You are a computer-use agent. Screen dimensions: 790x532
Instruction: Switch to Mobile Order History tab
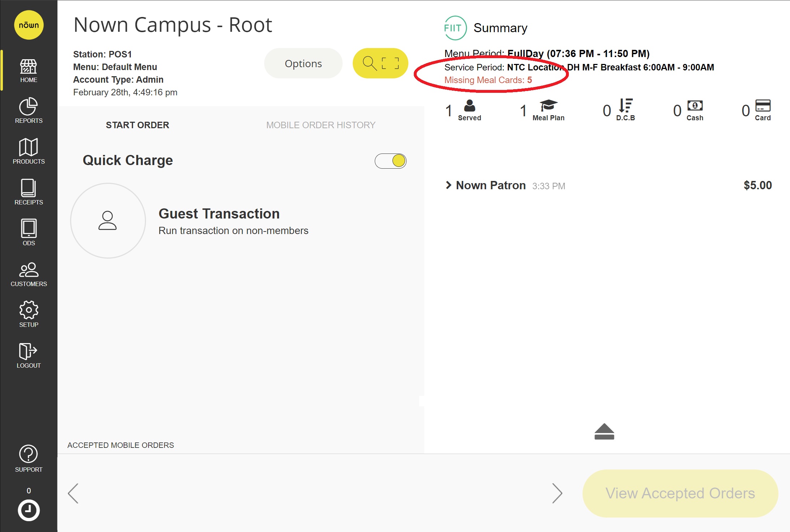coord(321,125)
